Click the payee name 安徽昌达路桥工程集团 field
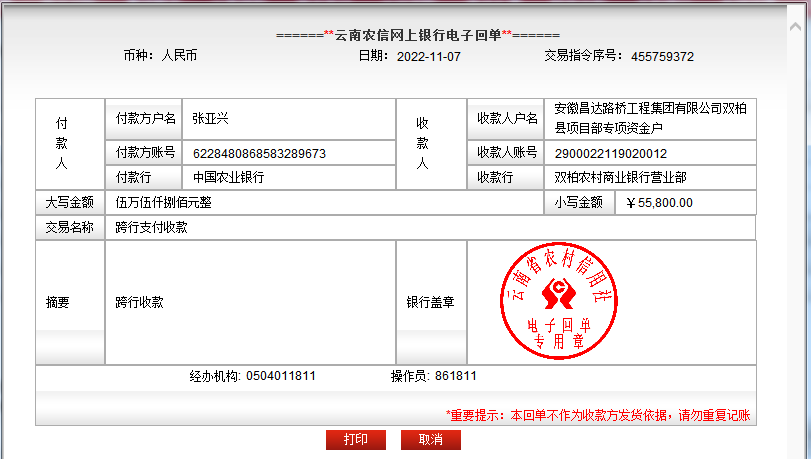 (x=651, y=118)
